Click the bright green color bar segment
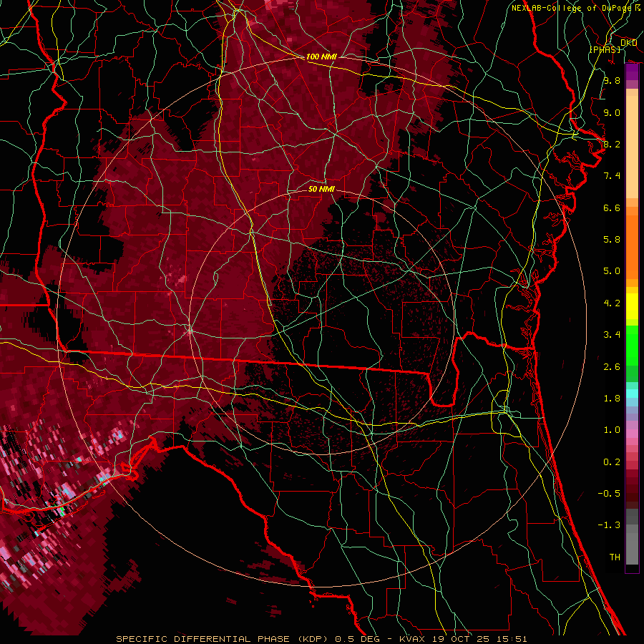The height and width of the screenshot is (644, 644). tap(632, 346)
